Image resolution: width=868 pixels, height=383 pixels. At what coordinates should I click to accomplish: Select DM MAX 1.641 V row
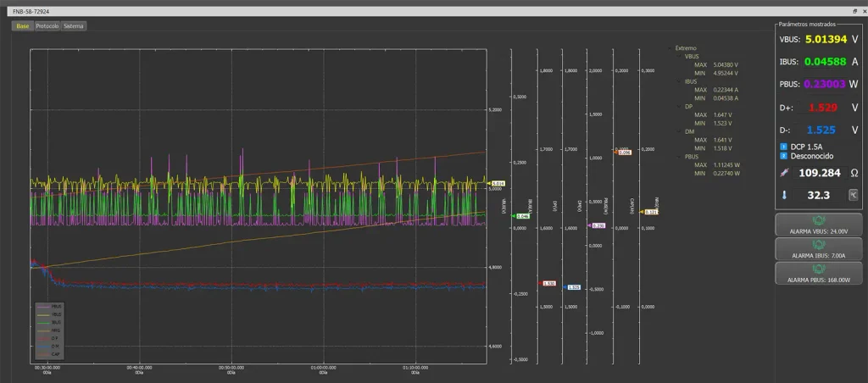click(x=713, y=140)
